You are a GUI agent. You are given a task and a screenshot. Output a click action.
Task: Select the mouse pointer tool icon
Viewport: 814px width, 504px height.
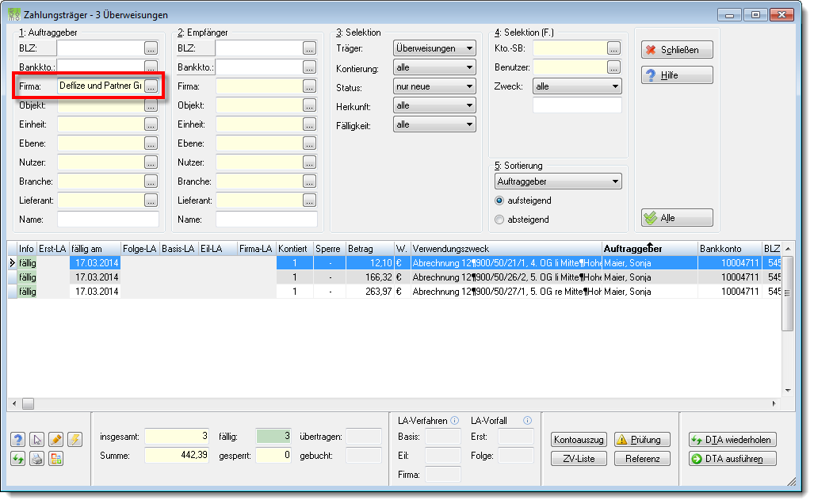(37, 440)
